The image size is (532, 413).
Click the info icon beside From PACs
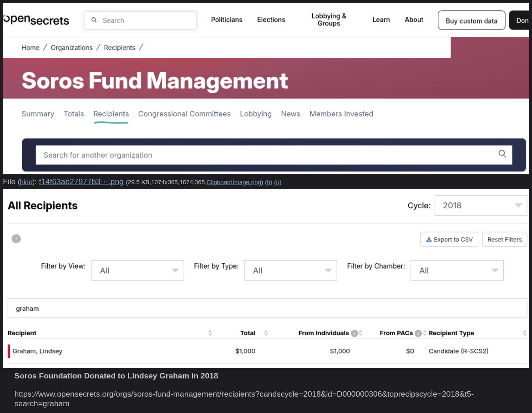coord(418,333)
